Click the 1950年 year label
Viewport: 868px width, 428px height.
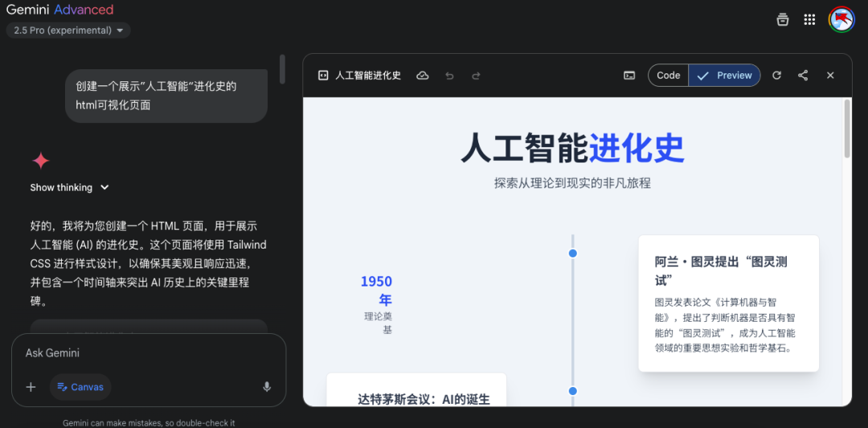pyautogui.click(x=376, y=290)
